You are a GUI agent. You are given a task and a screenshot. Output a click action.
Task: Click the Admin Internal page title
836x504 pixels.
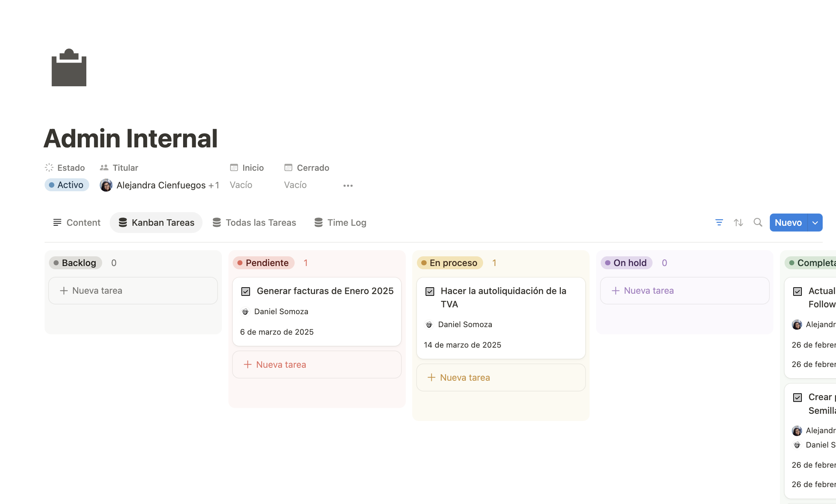coord(131,138)
